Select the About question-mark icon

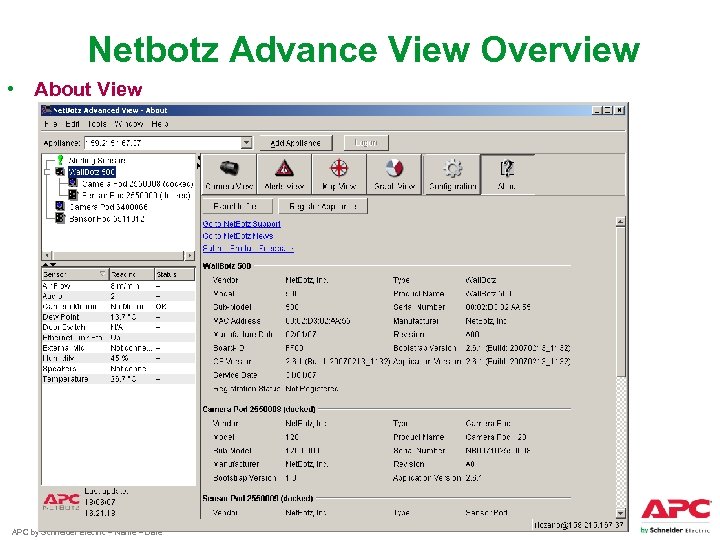coord(507,174)
